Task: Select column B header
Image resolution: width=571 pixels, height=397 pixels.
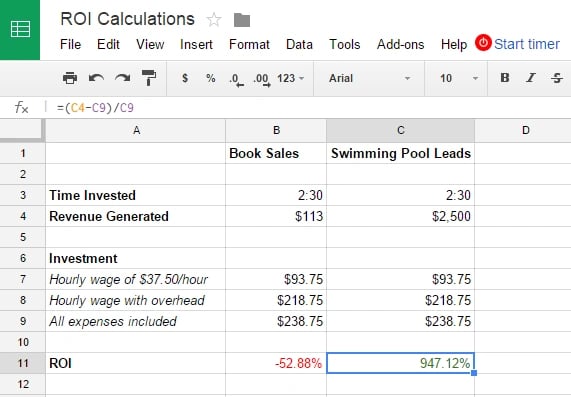Action: tap(276, 130)
